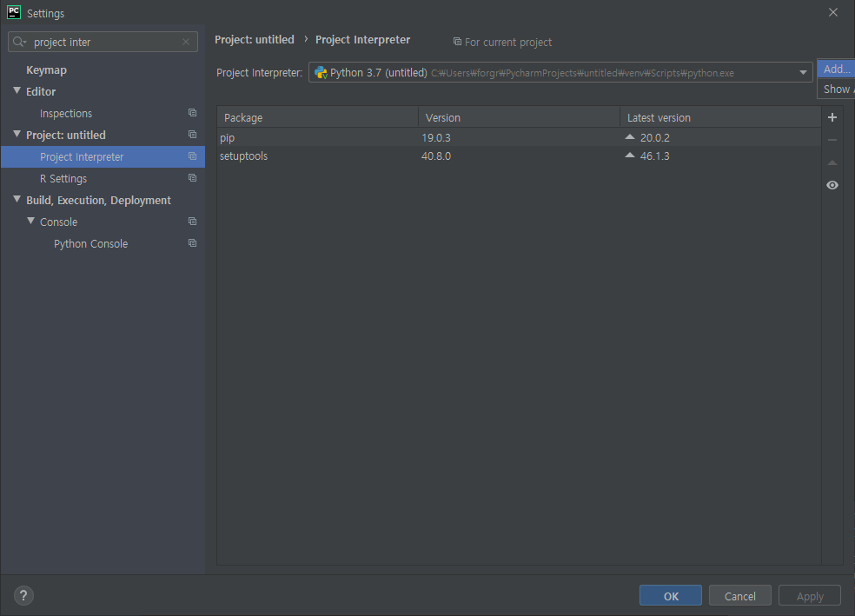Image resolution: width=855 pixels, height=616 pixels.
Task: Select the Editor settings category
Action: pos(41,91)
